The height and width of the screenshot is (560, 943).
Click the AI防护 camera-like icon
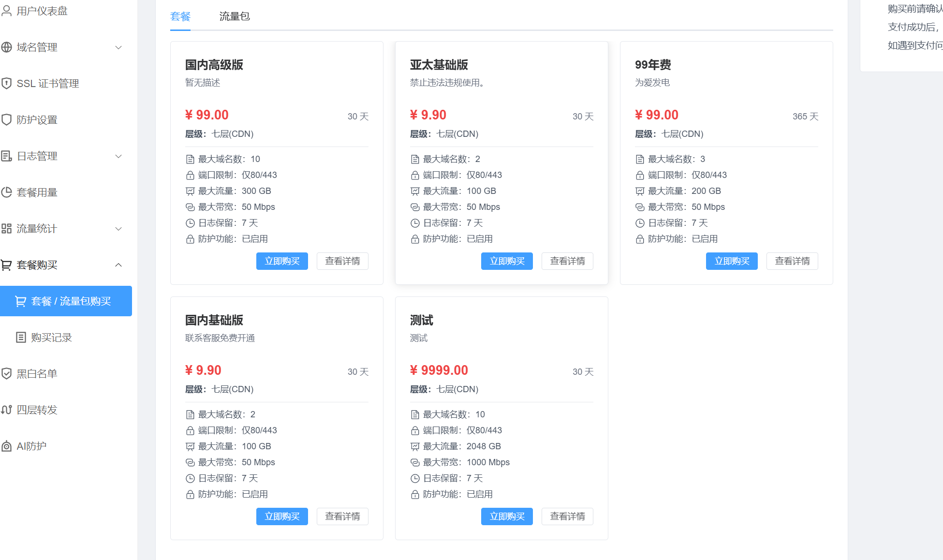[6, 446]
